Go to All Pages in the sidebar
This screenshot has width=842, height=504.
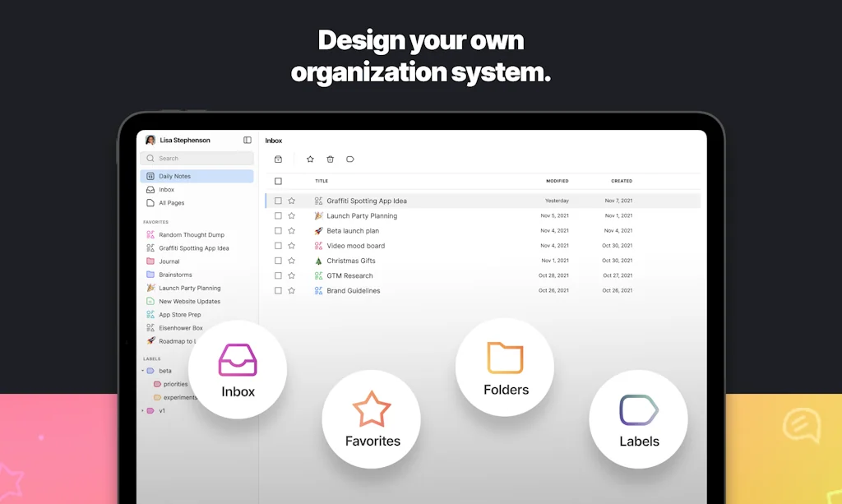171,203
